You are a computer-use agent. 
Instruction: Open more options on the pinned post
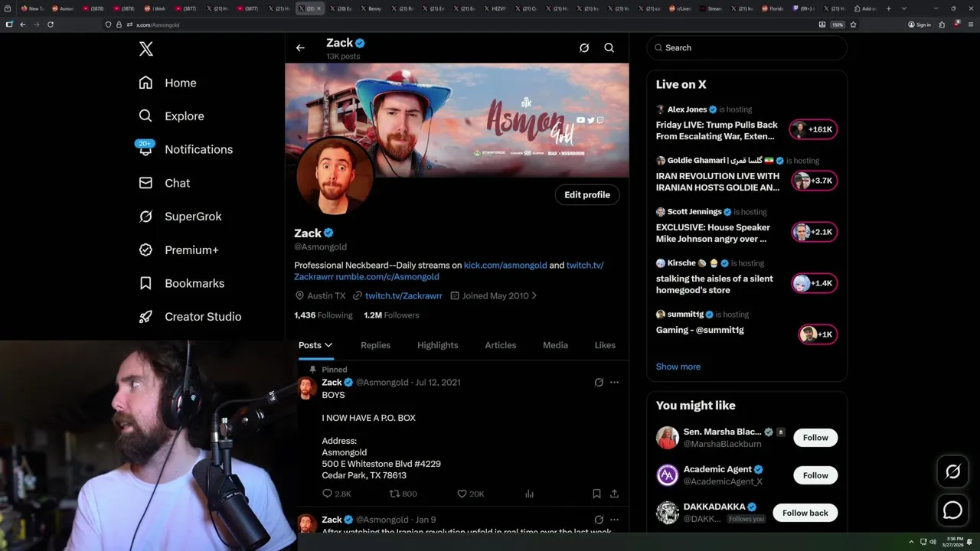[614, 382]
